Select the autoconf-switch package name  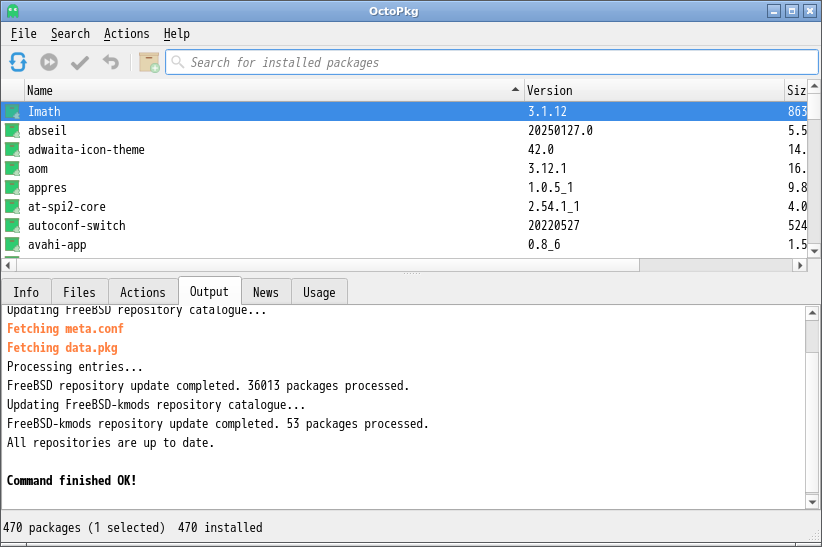tap(77, 226)
